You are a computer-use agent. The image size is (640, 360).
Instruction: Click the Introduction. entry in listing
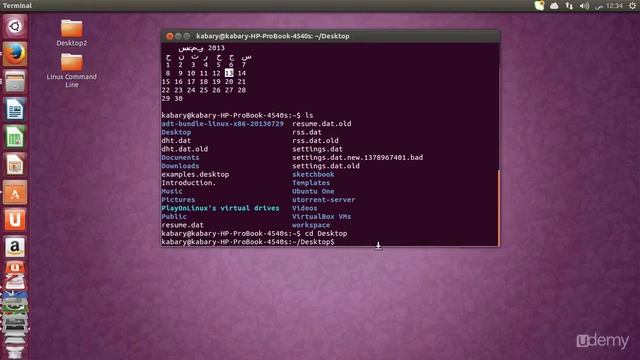[189, 183]
